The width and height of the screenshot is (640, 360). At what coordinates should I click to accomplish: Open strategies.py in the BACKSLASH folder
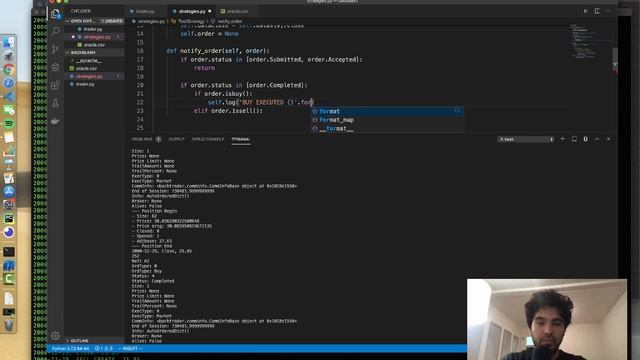[x=89, y=76]
